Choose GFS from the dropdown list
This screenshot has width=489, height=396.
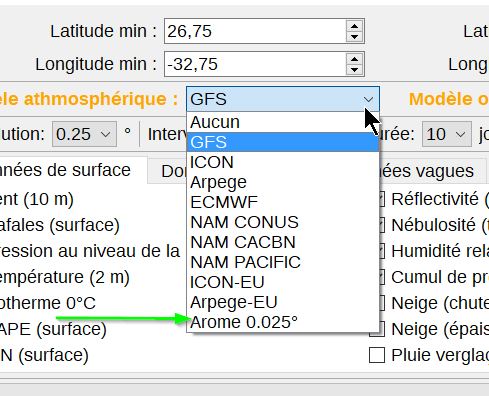[x=283, y=142]
